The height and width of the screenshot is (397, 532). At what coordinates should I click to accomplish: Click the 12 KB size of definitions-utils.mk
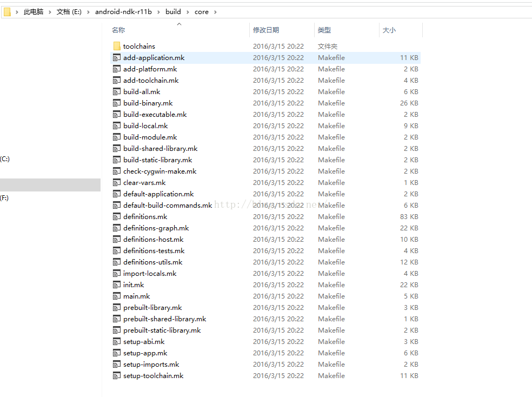click(x=409, y=262)
